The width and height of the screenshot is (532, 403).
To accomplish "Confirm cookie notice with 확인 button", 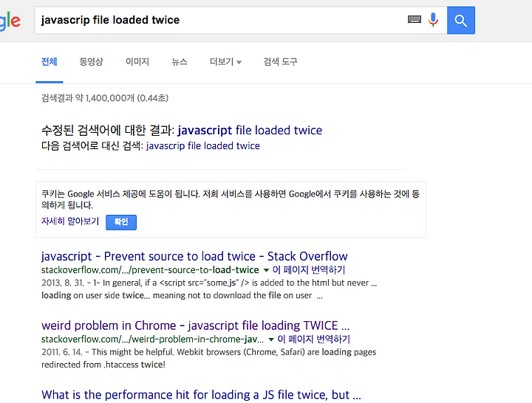I will click(x=121, y=222).
